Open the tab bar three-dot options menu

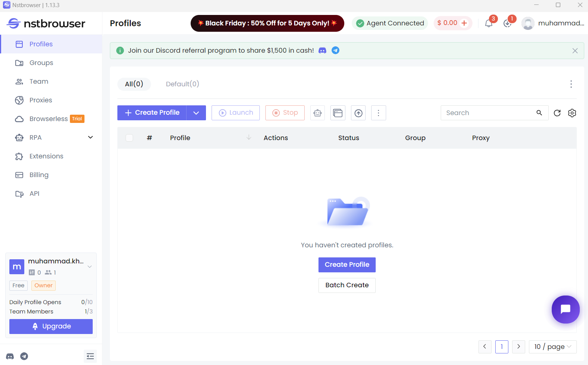(571, 84)
